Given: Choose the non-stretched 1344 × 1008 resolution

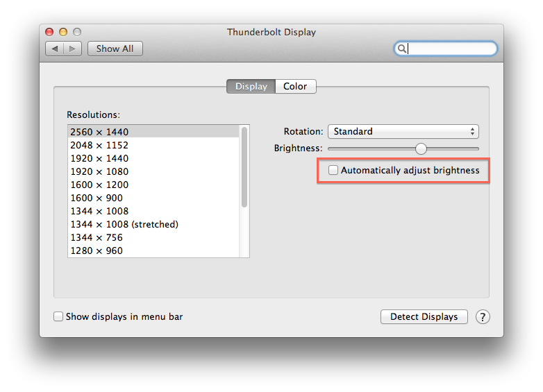Looking at the screenshot, I should pos(153,211).
